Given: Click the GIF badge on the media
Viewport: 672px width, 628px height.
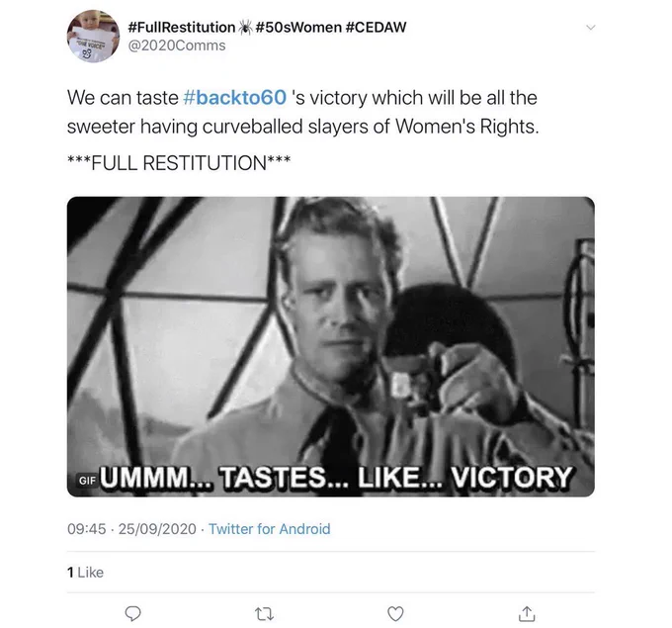Looking at the screenshot, I should tap(87, 481).
